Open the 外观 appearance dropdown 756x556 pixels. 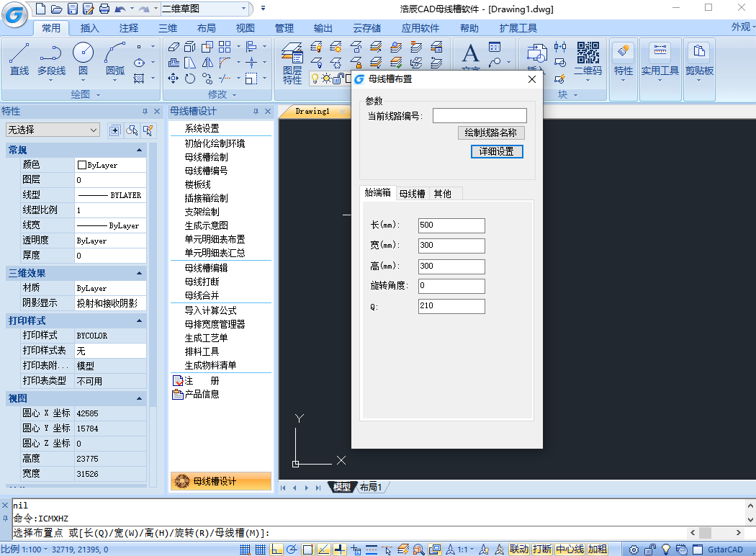pos(742,27)
